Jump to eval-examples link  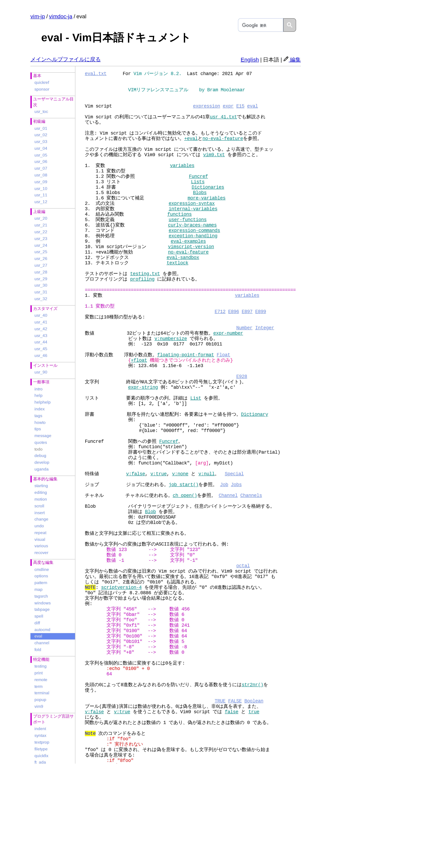click(188, 241)
